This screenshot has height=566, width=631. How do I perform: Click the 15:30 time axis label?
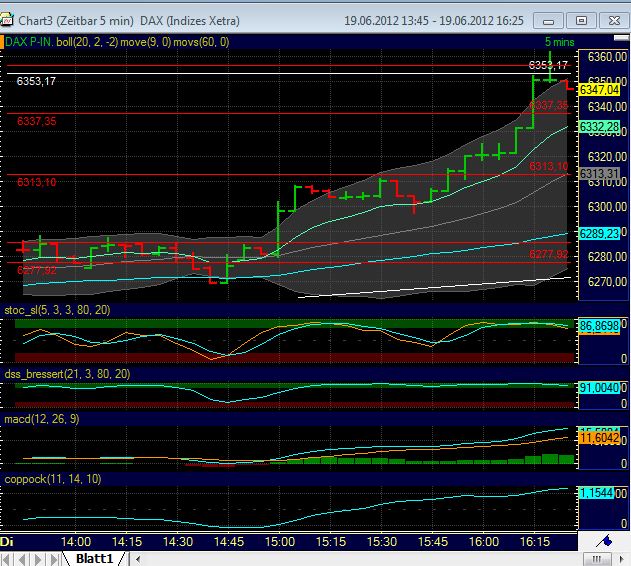(x=382, y=541)
